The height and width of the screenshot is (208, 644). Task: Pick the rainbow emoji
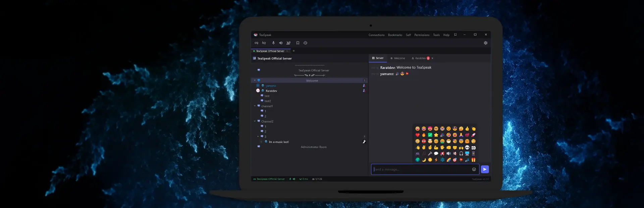click(448, 160)
